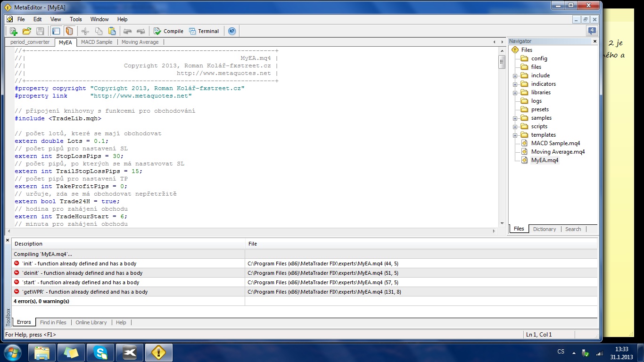Compile the MyEA source code
This screenshot has width=644, height=362.
tap(168, 31)
